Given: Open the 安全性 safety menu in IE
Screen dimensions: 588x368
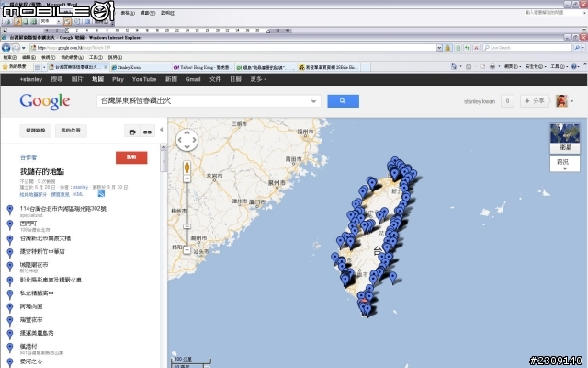Looking at the screenshot, I should coord(536,67).
